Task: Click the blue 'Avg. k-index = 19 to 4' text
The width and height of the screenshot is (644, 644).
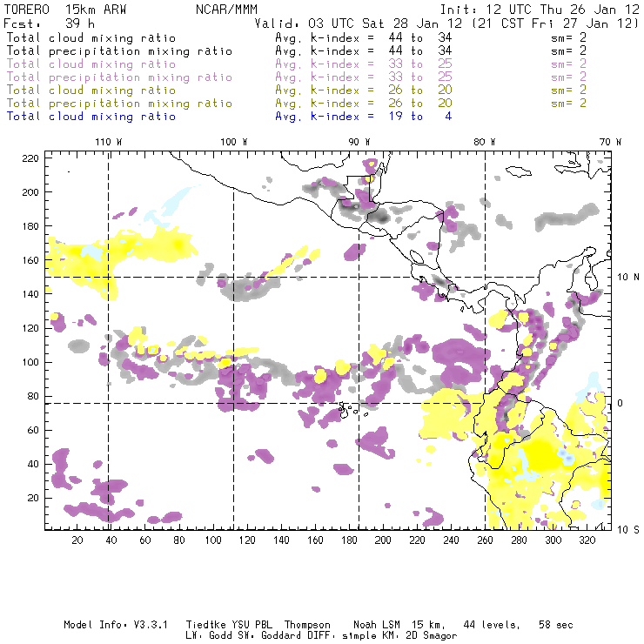Action: click(364, 117)
